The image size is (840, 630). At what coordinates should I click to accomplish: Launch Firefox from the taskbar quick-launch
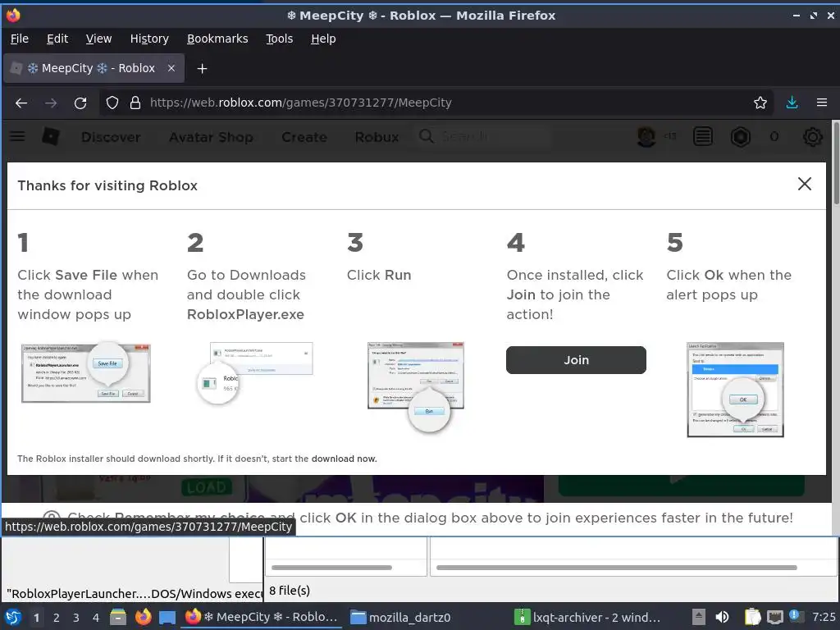143,617
